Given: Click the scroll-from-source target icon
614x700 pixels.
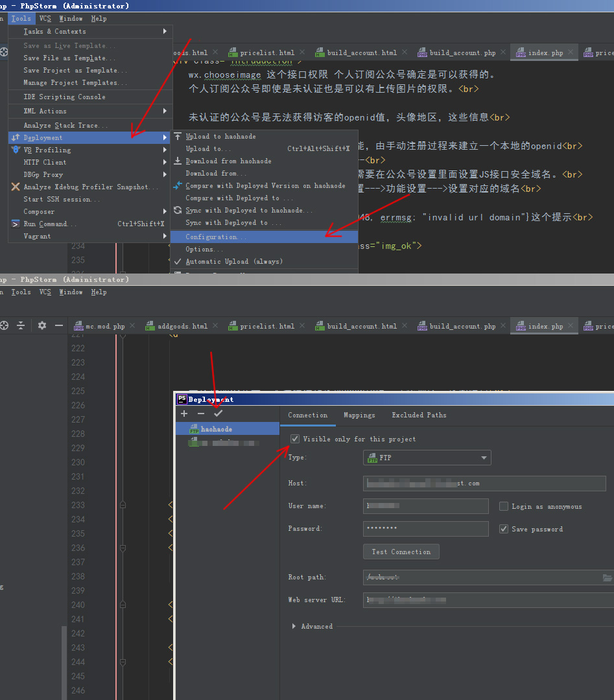Looking at the screenshot, I should tap(3, 325).
